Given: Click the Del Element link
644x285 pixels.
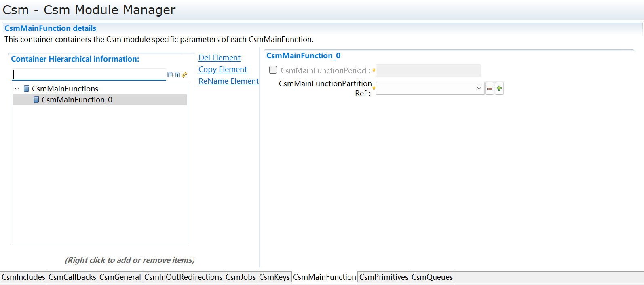Looking at the screenshot, I should click(220, 57).
